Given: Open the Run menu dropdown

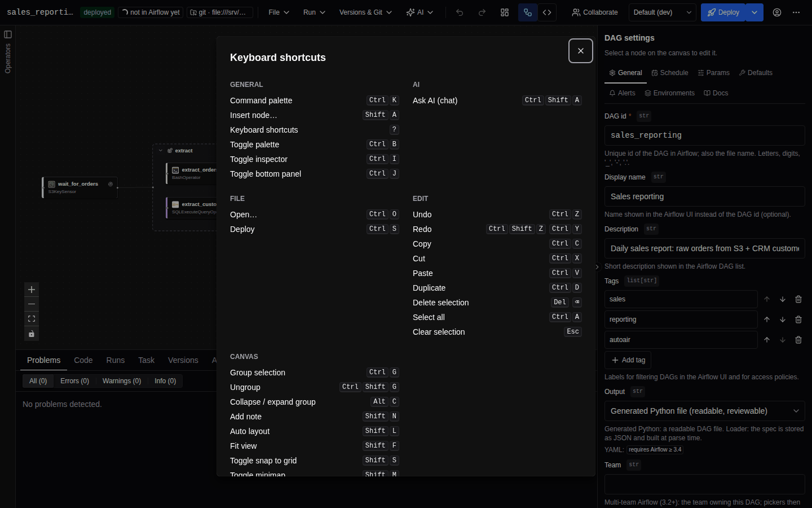Looking at the screenshot, I should click(x=314, y=12).
